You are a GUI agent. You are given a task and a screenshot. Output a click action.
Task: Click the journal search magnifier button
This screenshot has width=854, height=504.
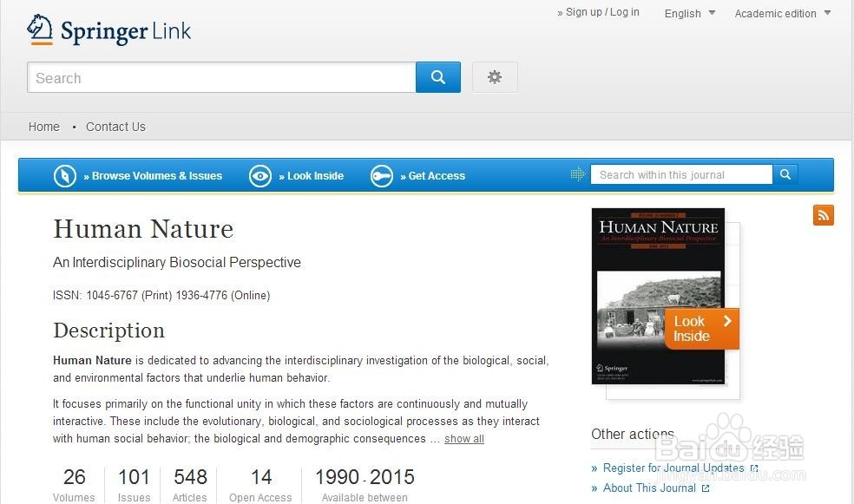(x=785, y=174)
